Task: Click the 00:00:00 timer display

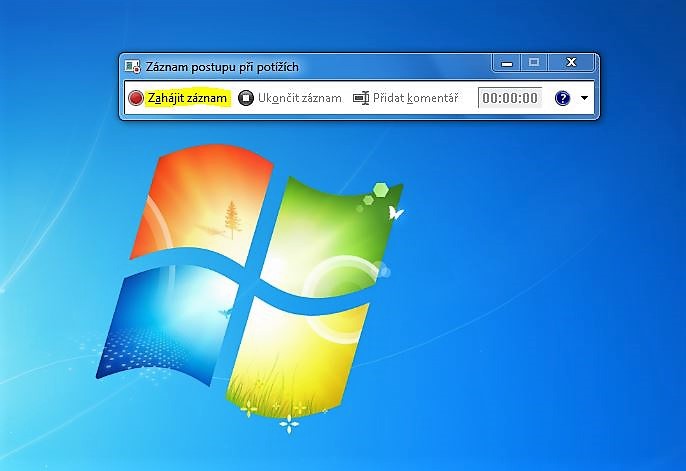Action: pos(510,98)
